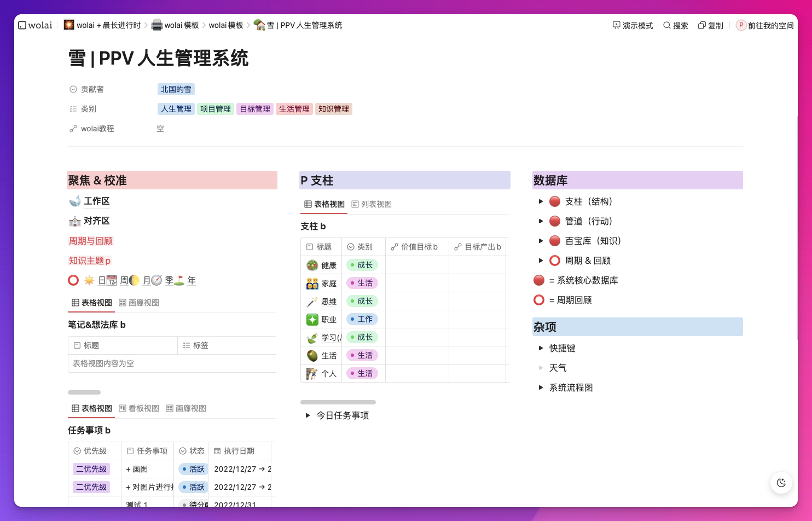Open the search (搜索) tool
The width and height of the screenshot is (812, 521).
tap(675, 25)
